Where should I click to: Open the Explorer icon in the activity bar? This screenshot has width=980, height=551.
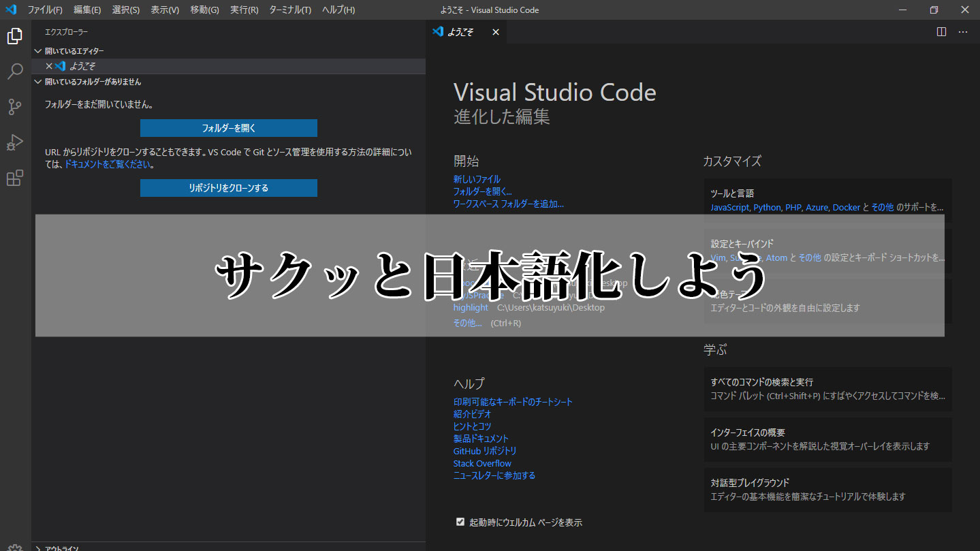14,36
